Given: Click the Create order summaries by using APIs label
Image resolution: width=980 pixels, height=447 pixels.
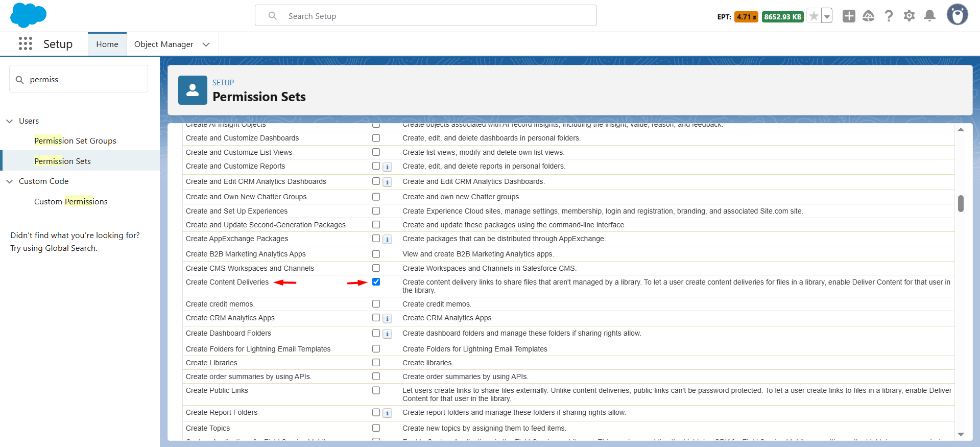Looking at the screenshot, I should [249, 377].
